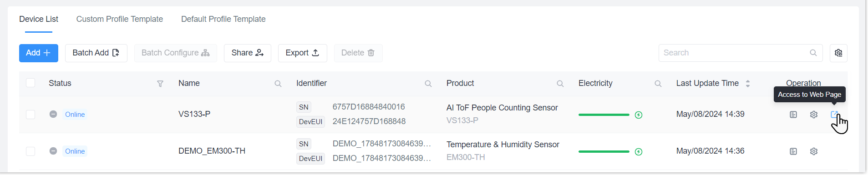Open the settings gear for DEMO_EM300-TH
Screen dimensions: 868x175
coord(814,151)
